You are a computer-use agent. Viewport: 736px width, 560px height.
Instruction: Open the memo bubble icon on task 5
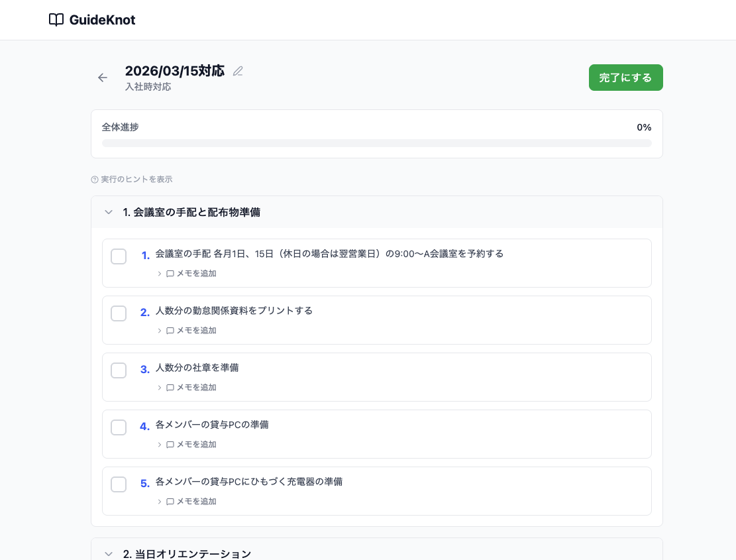[x=171, y=501]
